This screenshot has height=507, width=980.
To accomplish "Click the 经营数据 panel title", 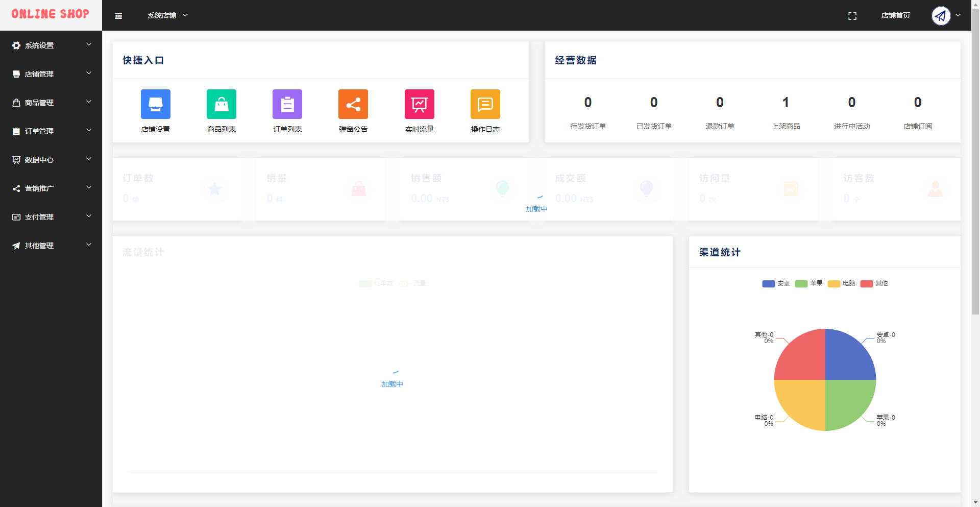I will point(576,60).
